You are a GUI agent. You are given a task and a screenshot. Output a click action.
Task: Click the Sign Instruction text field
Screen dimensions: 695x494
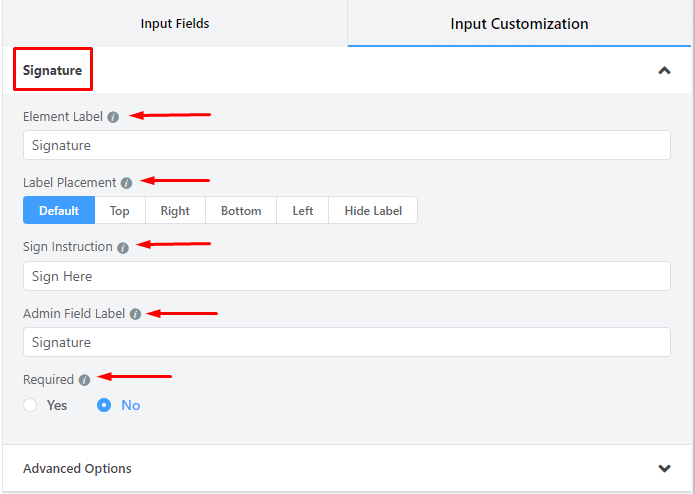(346, 276)
